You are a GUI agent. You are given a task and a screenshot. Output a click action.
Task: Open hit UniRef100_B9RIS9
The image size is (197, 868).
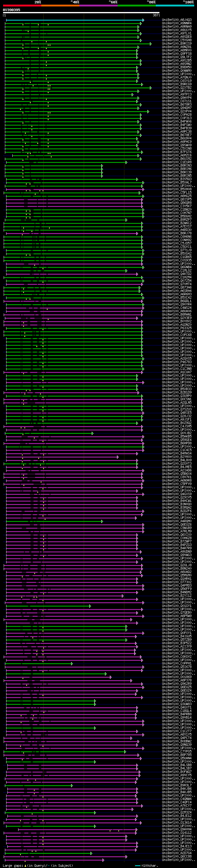[x=177, y=43]
